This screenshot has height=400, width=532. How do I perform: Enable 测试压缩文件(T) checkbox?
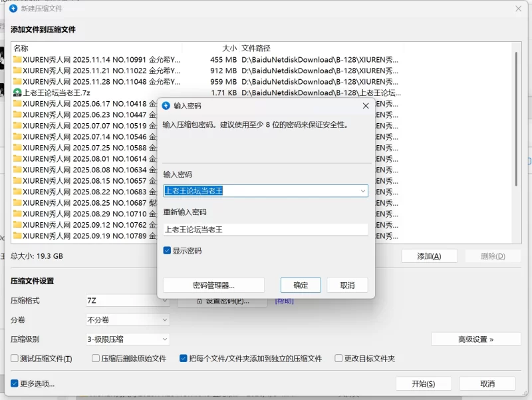point(14,358)
